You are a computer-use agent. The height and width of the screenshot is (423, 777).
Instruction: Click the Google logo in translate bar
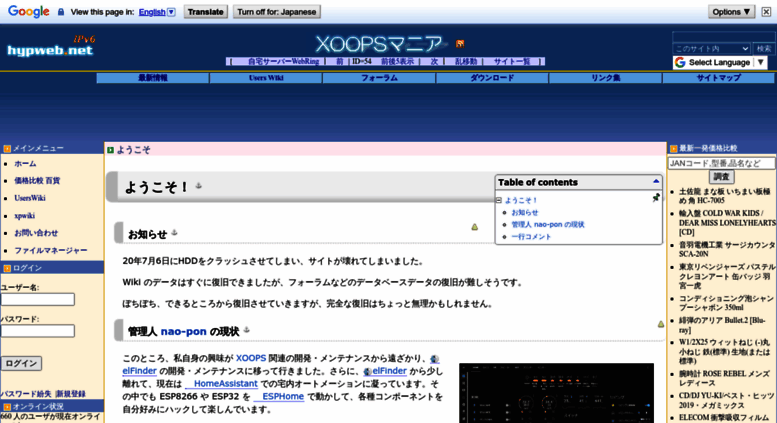click(x=29, y=11)
